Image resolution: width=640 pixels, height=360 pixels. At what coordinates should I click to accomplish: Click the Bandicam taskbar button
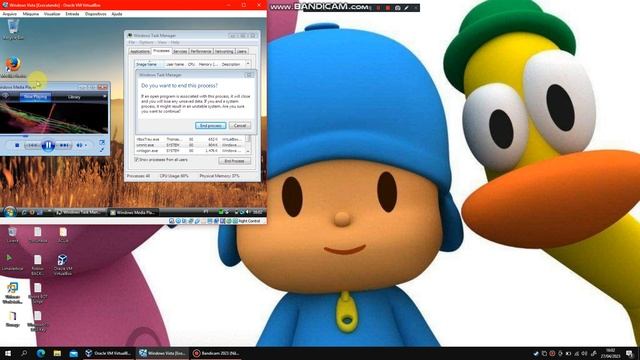click(x=216, y=353)
